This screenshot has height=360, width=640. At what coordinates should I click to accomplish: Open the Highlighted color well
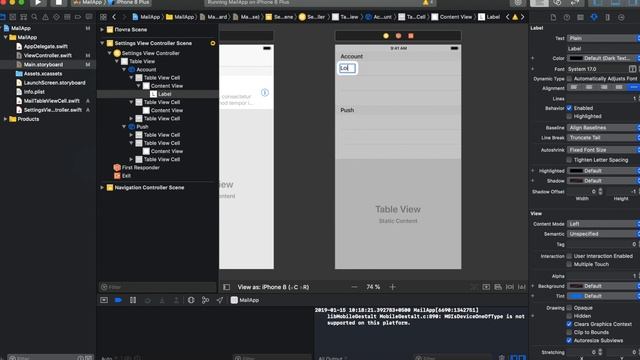tap(576, 171)
